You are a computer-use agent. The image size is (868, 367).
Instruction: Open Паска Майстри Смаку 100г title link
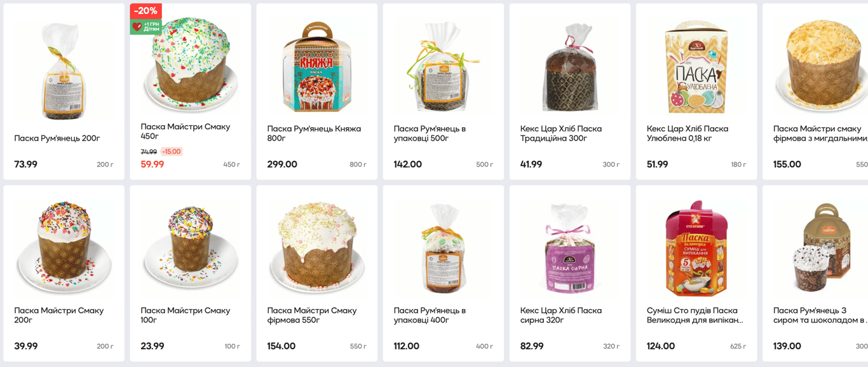186,315
